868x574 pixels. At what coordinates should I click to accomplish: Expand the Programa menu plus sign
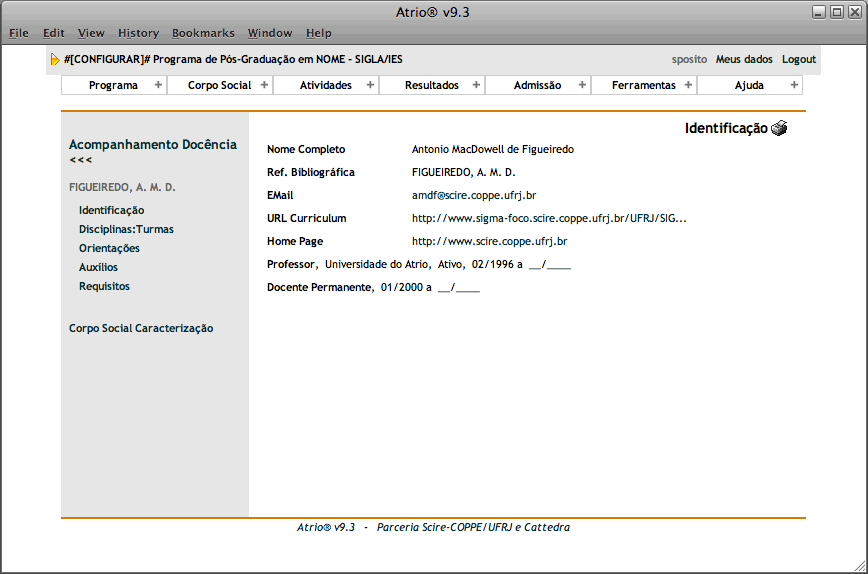(x=158, y=85)
